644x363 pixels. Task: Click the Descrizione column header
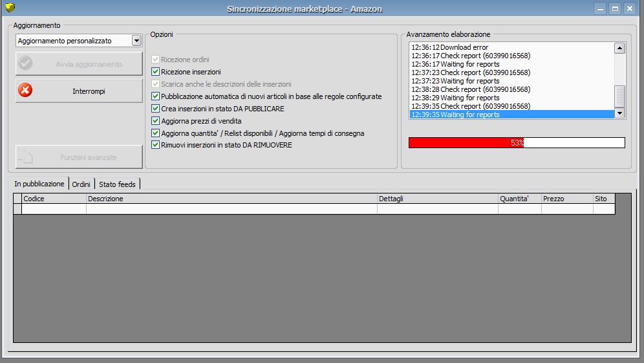pyautogui.click(x=231, y=199)
